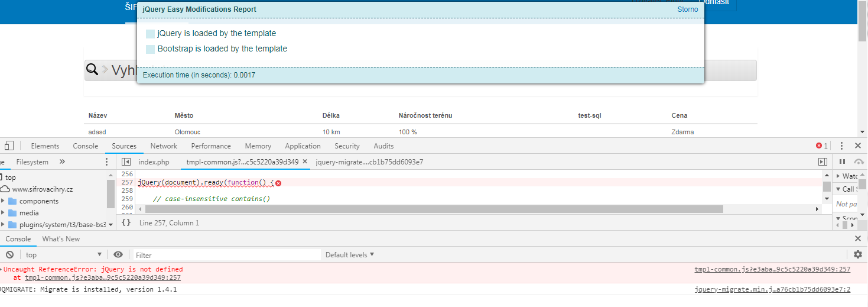Open the Security panel

[347, 146]
